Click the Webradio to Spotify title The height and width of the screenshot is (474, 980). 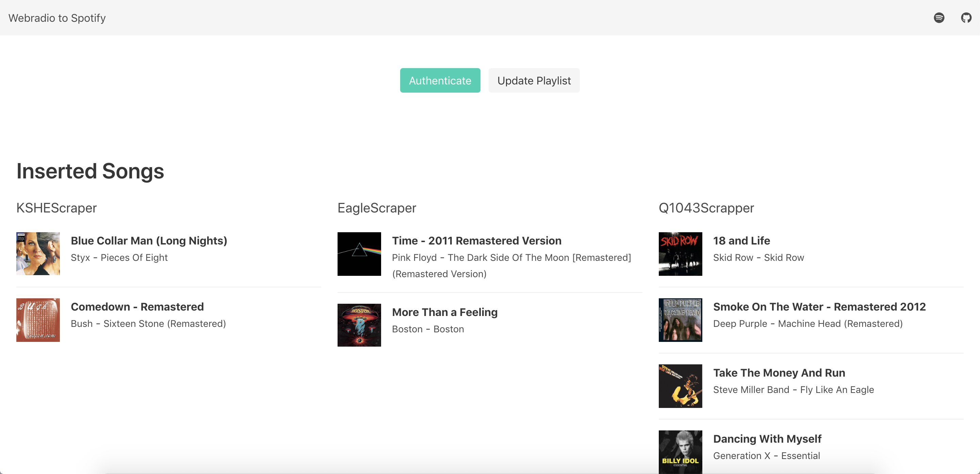(x=57, y=18)
